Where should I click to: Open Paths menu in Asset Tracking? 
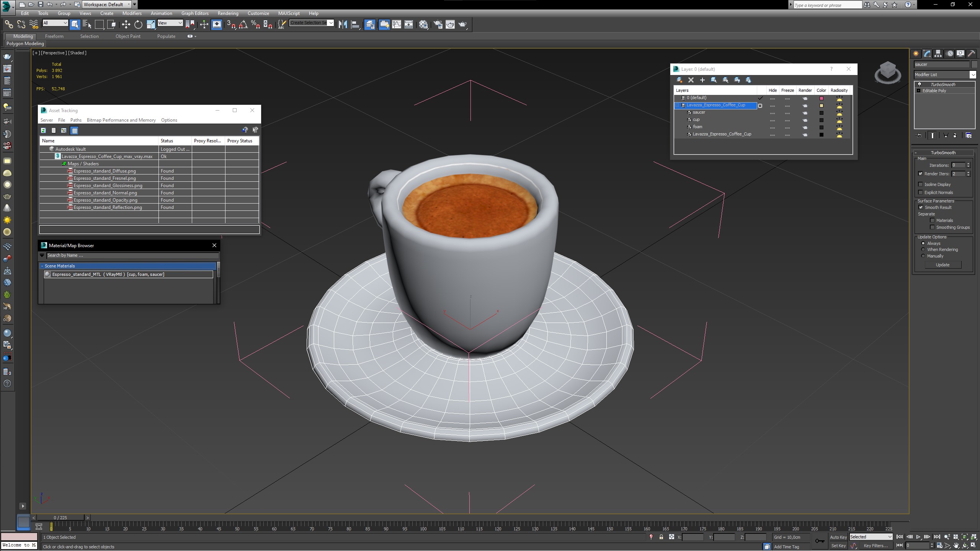76,120
